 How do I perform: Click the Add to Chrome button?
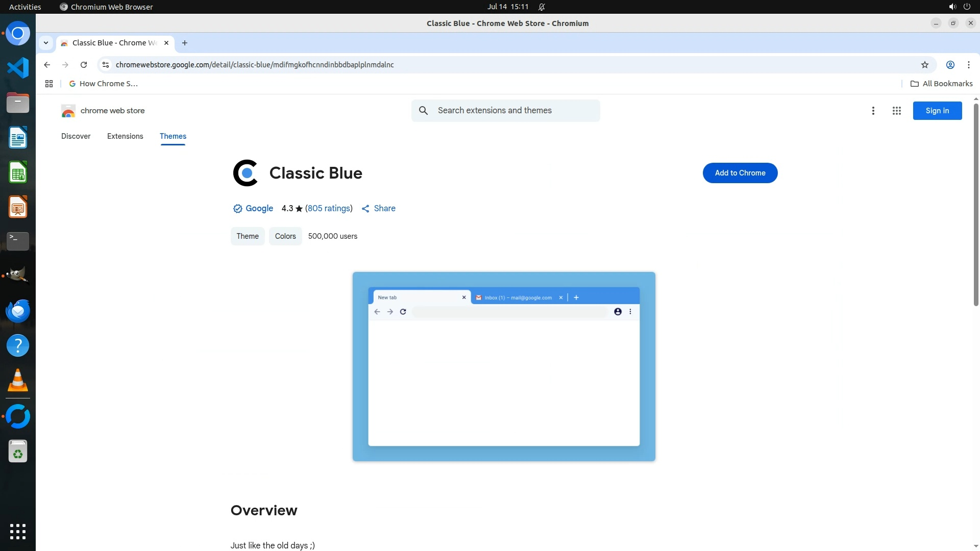click(x=740, y=173)
